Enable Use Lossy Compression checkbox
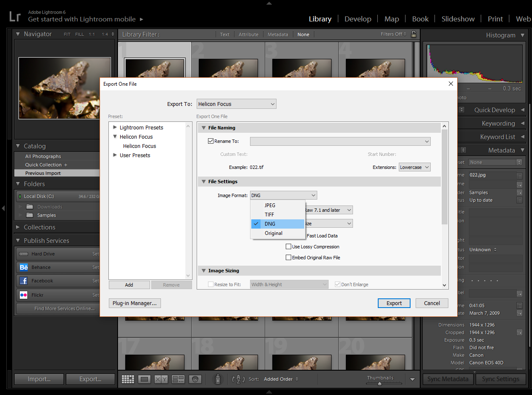Screen dimensions: 532x395 pos(289,247)
